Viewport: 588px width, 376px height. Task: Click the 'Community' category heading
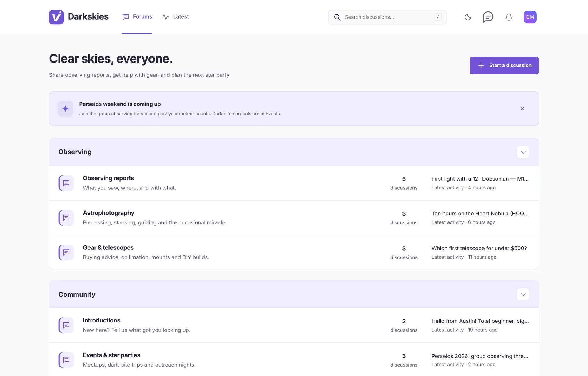click(x=77, y=295)
